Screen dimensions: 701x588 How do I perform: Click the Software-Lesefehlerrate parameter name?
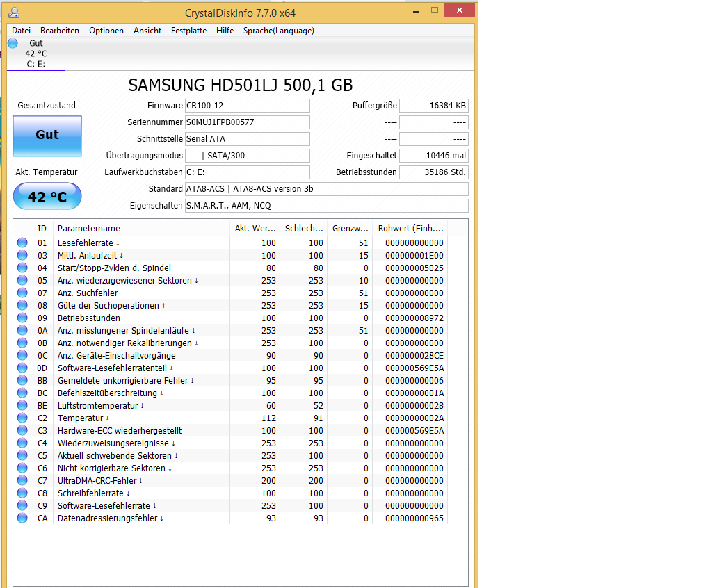coord(104,506)
